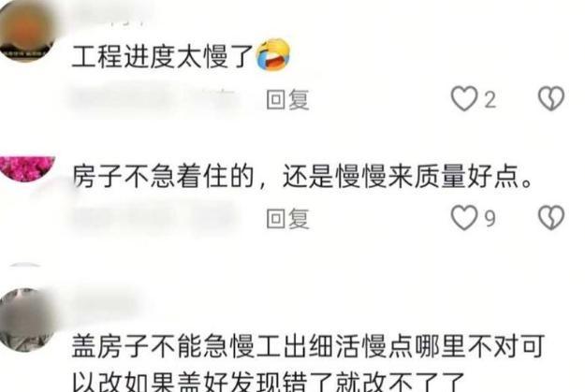Tap blurred time info left of first 回复
The height and width of the screenshot is (392, 585).
pos(154,99)
